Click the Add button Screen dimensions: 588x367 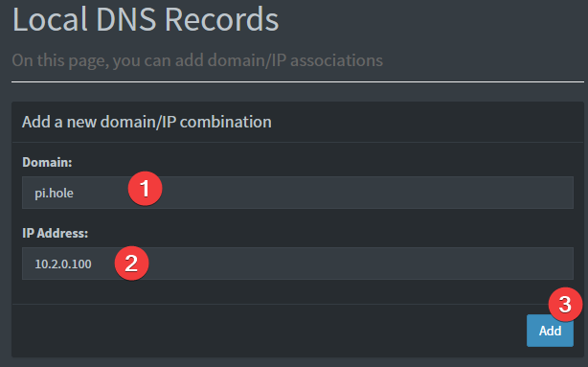(x=550, y=331)
